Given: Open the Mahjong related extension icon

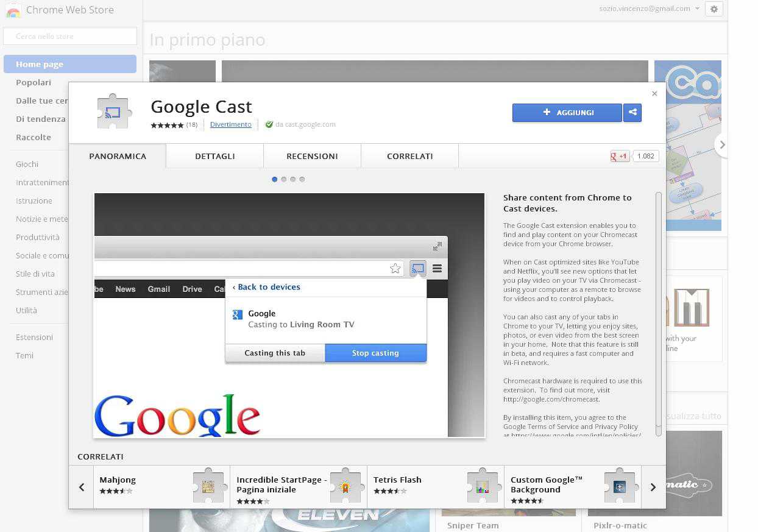Looking at the screenshot, I should click(208, 486).
